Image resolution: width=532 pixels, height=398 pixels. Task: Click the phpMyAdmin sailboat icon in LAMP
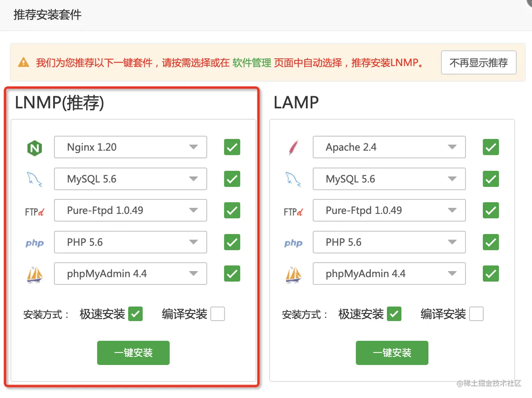[293, 275]
